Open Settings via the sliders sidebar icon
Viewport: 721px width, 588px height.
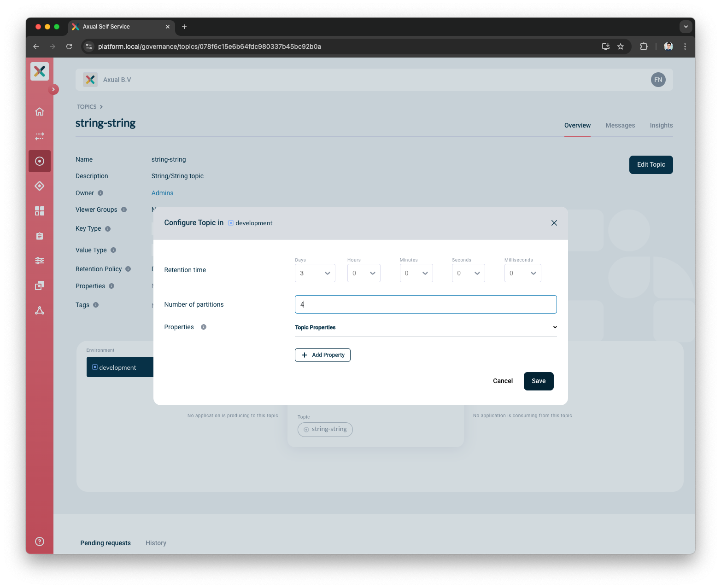pyautogui.click(x=40, y=261)
